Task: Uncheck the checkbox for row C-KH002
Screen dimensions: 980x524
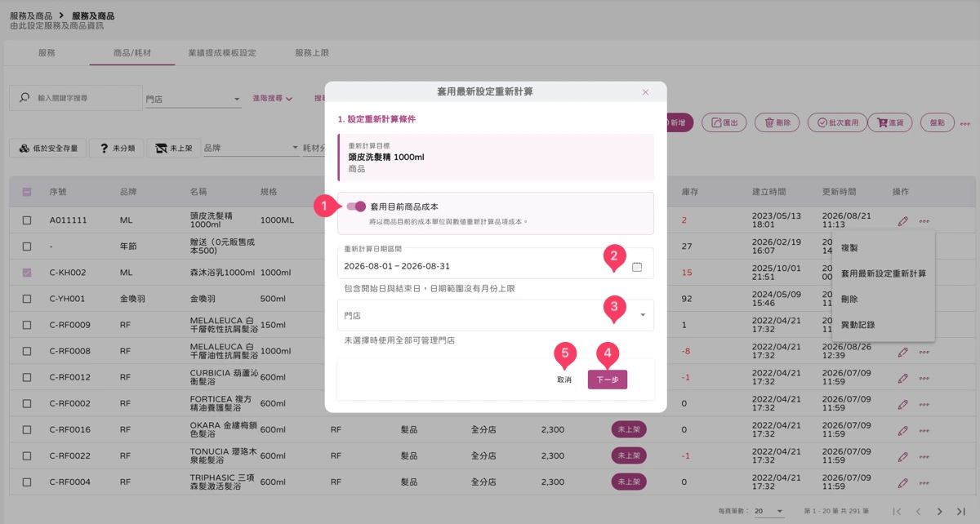Action: click(27, 273)
